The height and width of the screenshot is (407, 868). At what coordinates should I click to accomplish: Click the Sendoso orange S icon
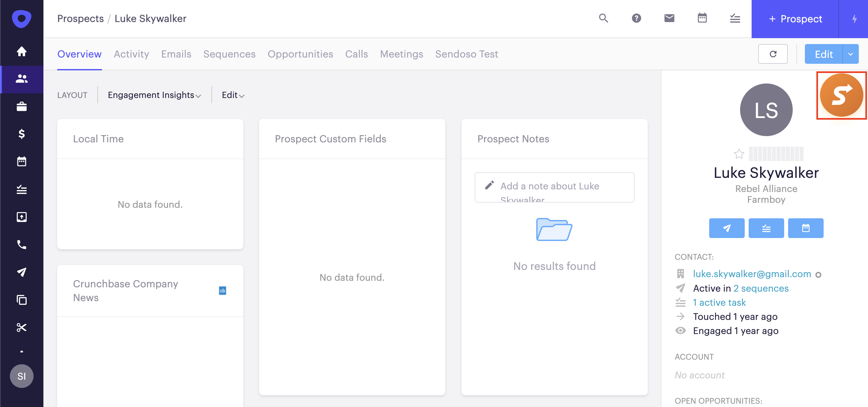tap(841, 95)
